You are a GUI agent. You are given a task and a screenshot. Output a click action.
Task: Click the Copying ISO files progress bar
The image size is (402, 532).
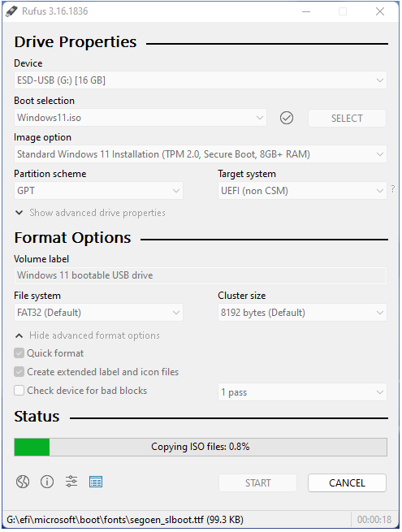point(201,447)
